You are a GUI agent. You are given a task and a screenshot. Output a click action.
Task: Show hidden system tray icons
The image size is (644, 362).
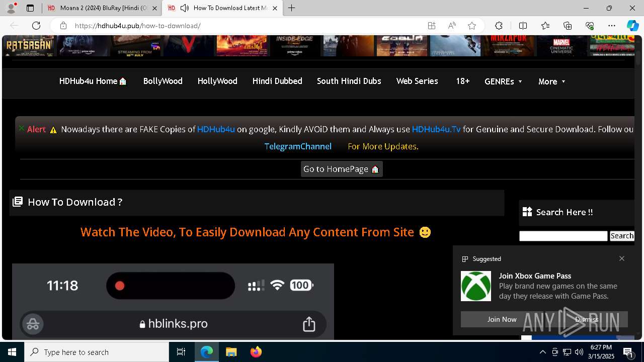point(542,352)
